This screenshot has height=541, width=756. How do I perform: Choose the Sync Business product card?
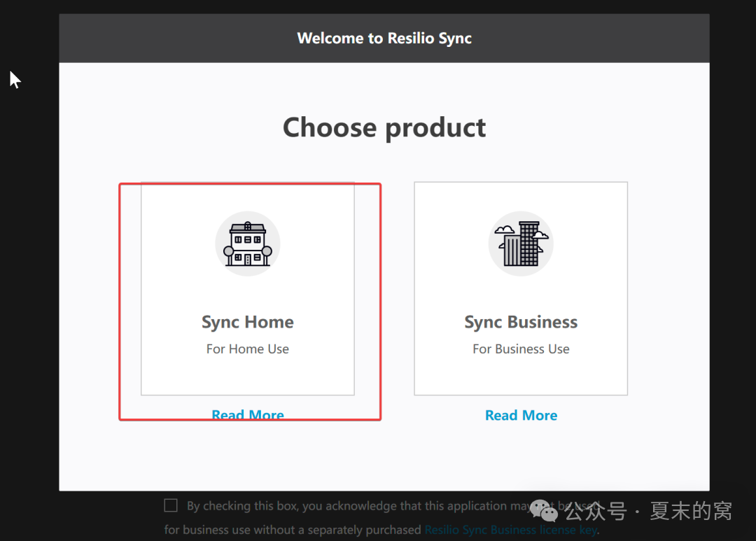click(x=521, y=288)
